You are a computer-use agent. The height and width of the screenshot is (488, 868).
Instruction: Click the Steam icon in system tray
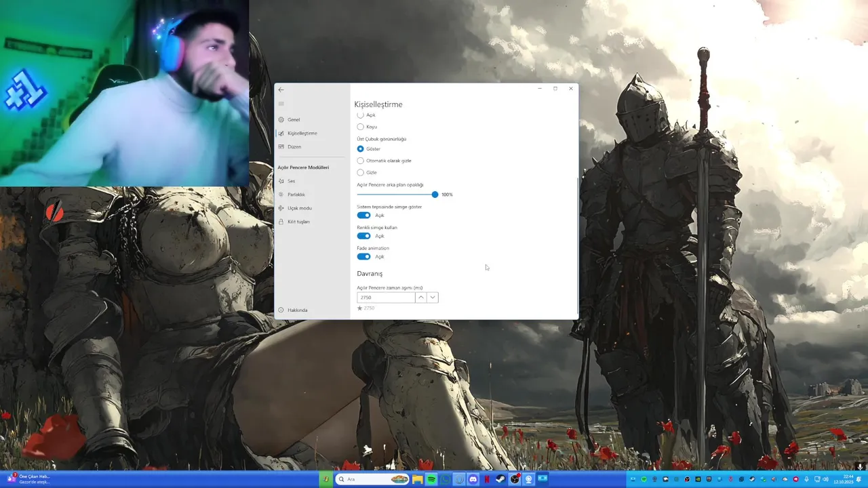pos(752,479)
